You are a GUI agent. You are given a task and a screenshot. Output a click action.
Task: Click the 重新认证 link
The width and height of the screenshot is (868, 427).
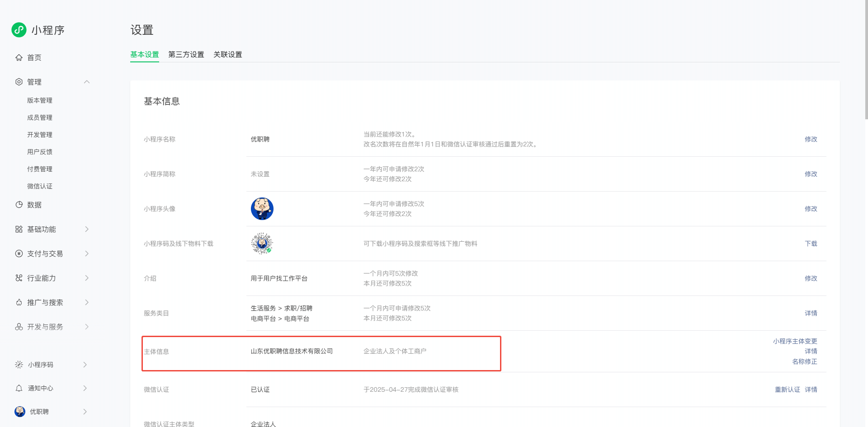pyautogui.click(x=788, y=389)
